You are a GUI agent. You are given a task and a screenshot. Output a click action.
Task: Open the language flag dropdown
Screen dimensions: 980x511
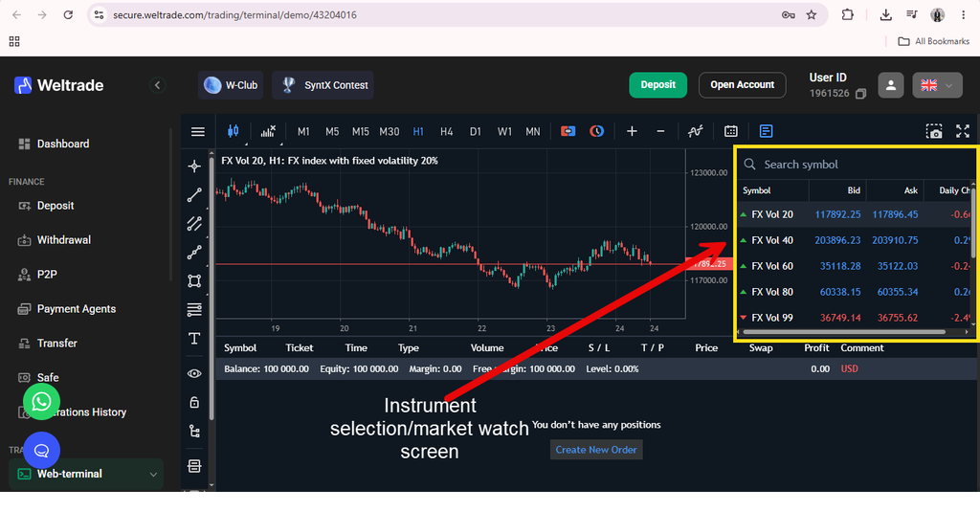coord(937,85)
